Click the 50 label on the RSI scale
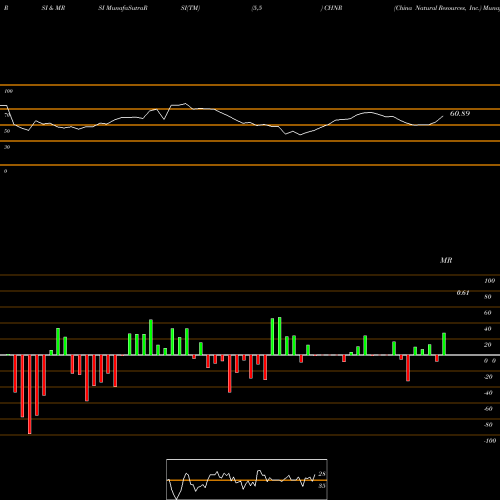500x500 pixels. pos(7,131)
